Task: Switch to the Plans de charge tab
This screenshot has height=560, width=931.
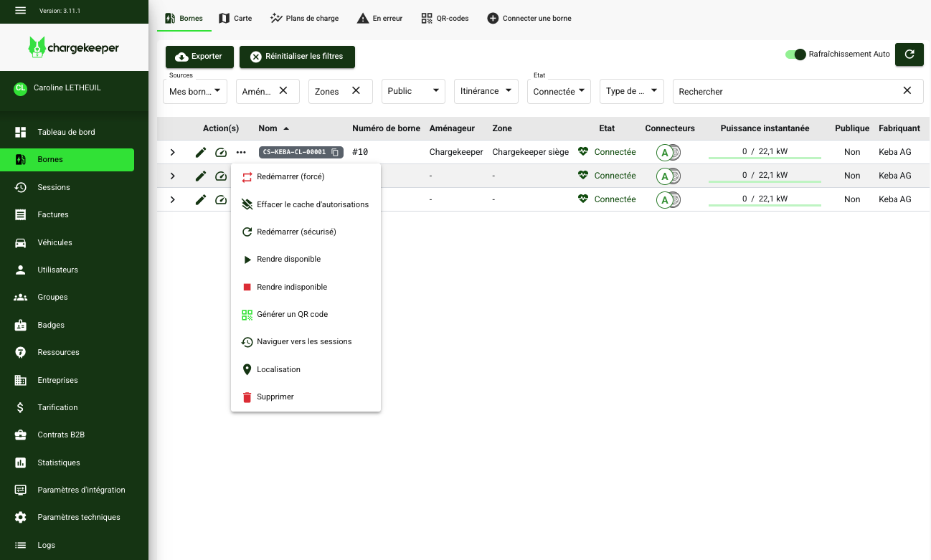Action: [x=304, y=18]
